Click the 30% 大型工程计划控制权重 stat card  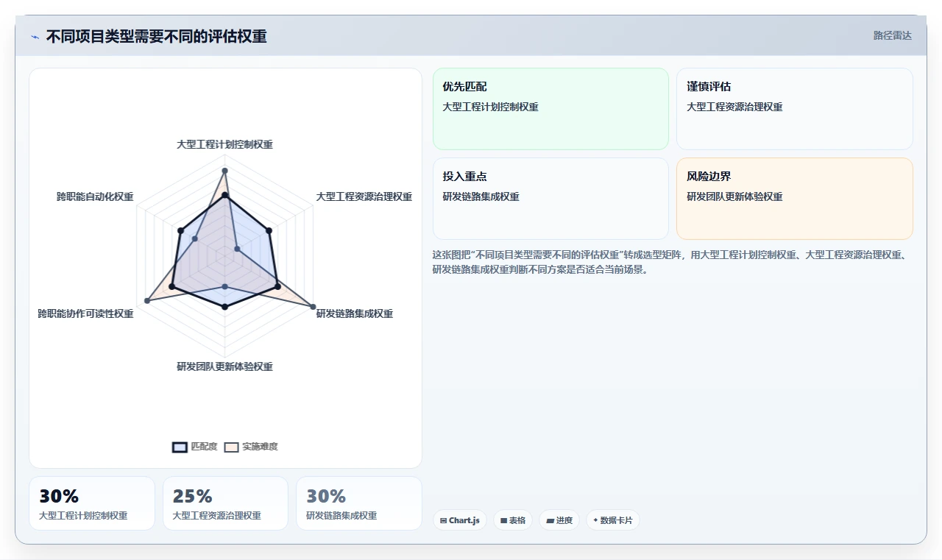pos(92,503)
